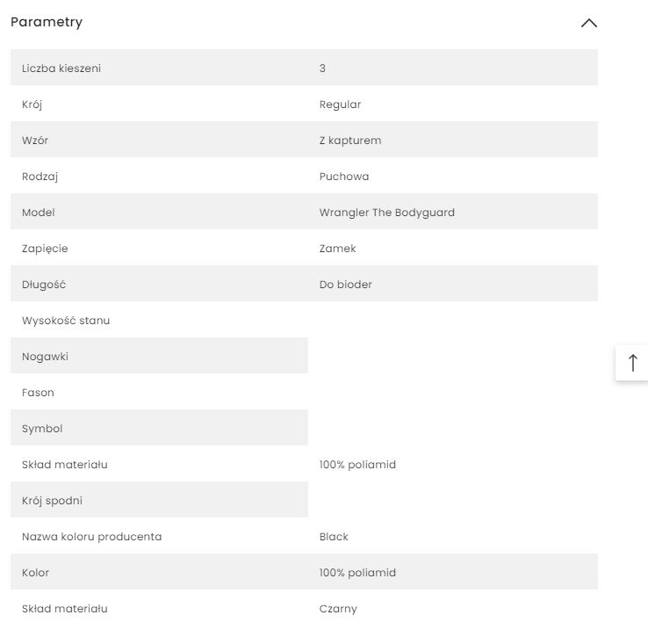Click Wrangler The Bodyguard model value
Screen dimensions: 648x644
tap(387, 213)
